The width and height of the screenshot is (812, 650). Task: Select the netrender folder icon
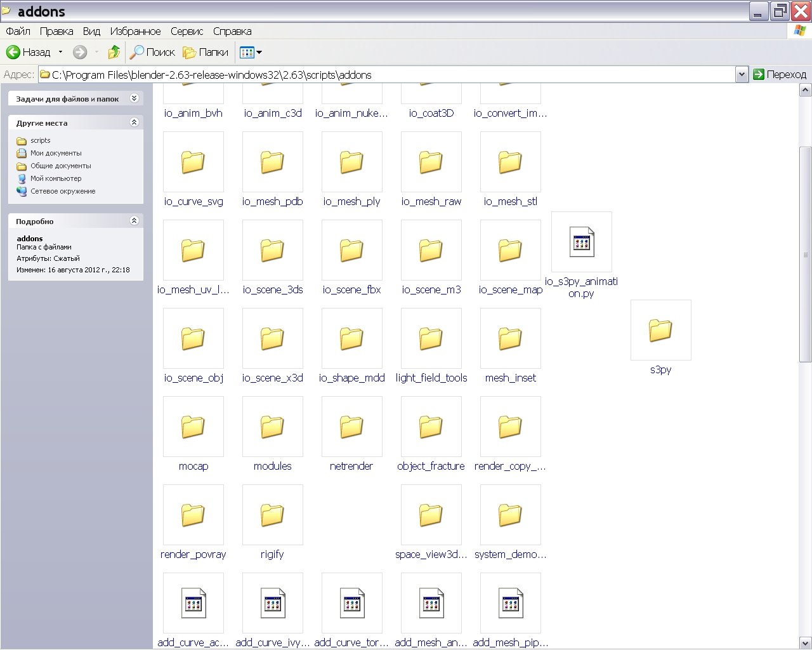point(351,427)
